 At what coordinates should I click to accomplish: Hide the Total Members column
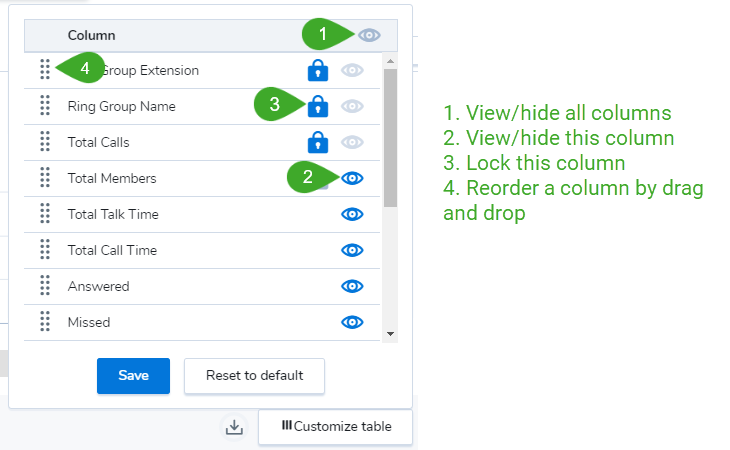[352, 178]
